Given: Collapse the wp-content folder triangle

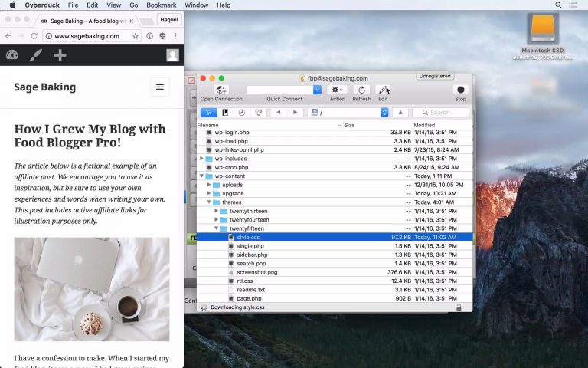Looking at the screenshot, I should point(202,176).
